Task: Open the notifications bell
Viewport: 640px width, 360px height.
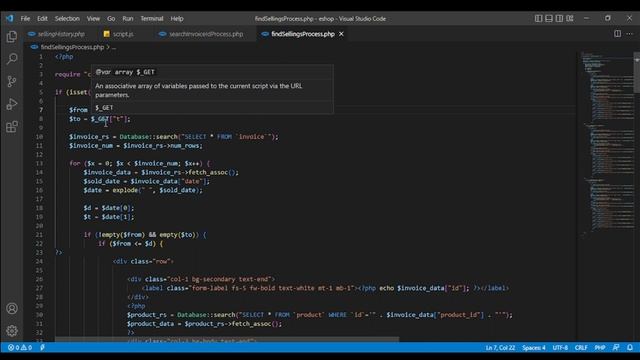Action: [x=630, y=348]
